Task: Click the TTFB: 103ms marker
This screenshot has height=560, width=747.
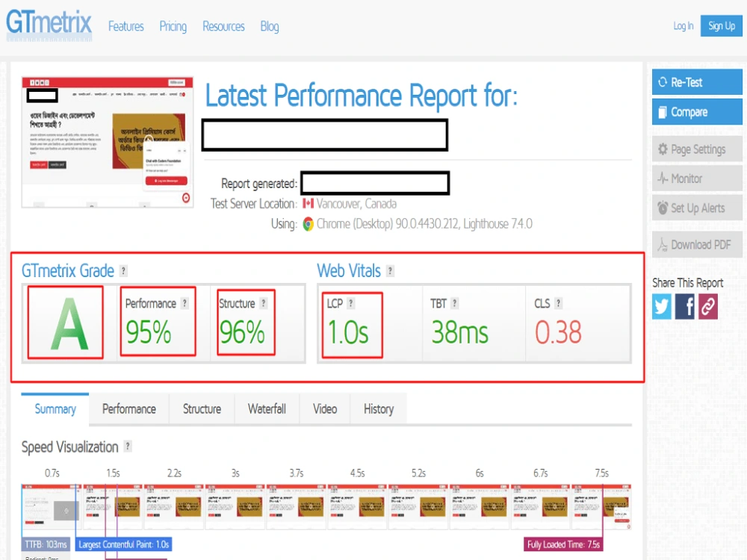Action: pyautogui.click(x=46, y=544)
